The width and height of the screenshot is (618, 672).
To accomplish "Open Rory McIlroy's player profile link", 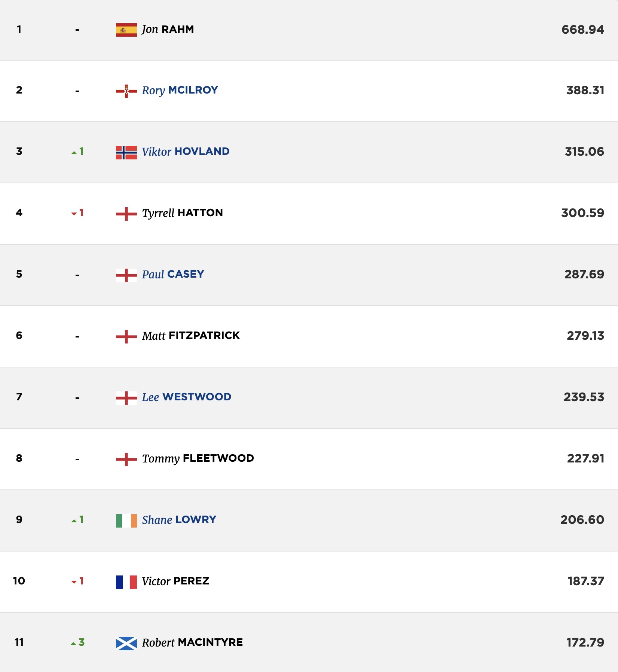I will click(x=180, y=90).
